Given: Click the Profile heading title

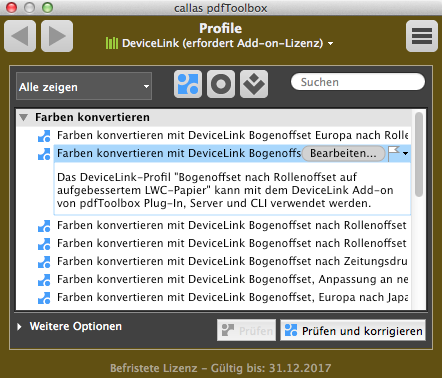Looking at the screenshot, I should (x=221, y=28).
